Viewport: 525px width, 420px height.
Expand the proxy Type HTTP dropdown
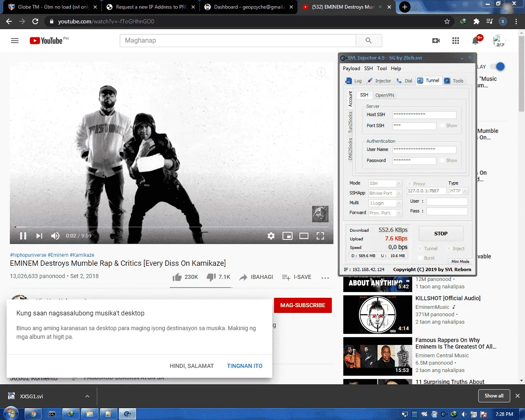click(465, 191)
